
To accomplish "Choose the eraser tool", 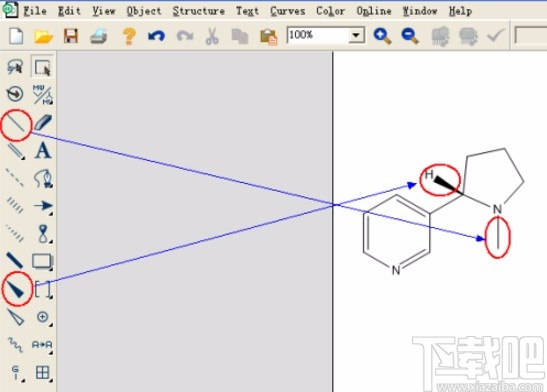I will point(43,122).
